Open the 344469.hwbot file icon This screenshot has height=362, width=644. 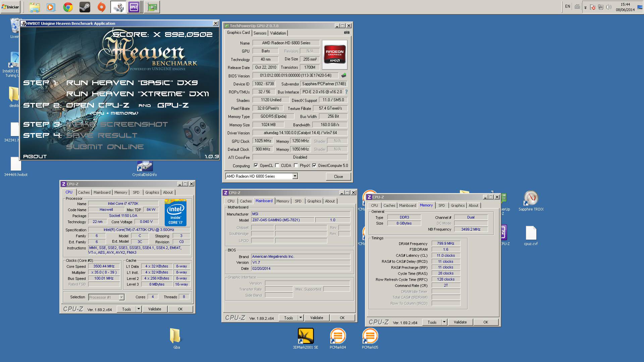click(x=16, y=167)
